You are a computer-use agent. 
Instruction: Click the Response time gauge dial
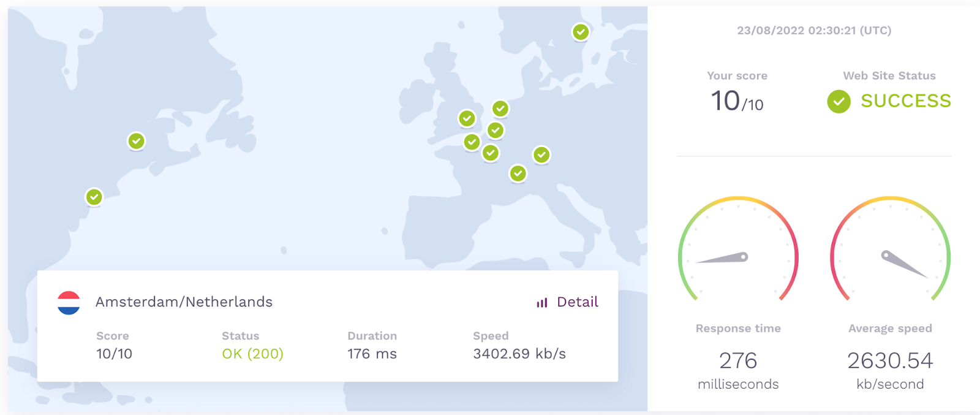738,251
